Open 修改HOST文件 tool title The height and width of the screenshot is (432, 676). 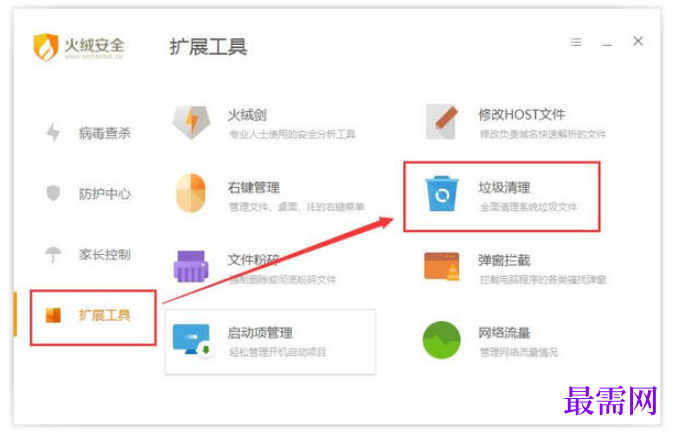point(522,114)
